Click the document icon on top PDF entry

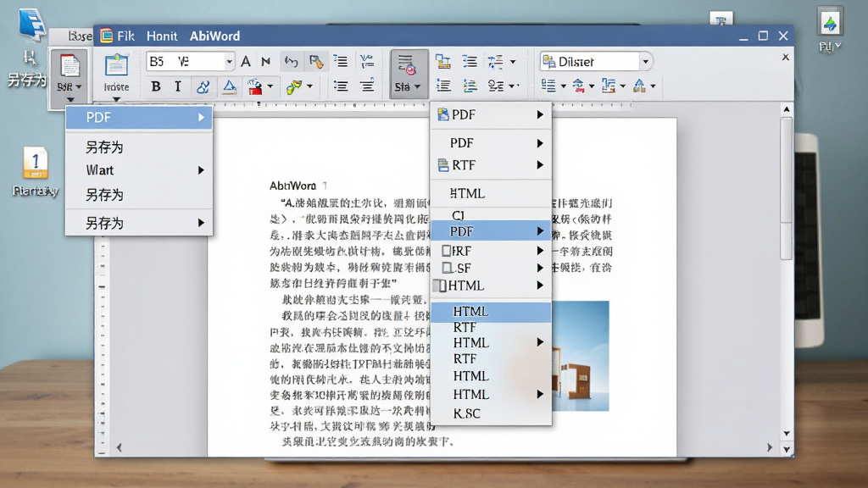(442, 114)
